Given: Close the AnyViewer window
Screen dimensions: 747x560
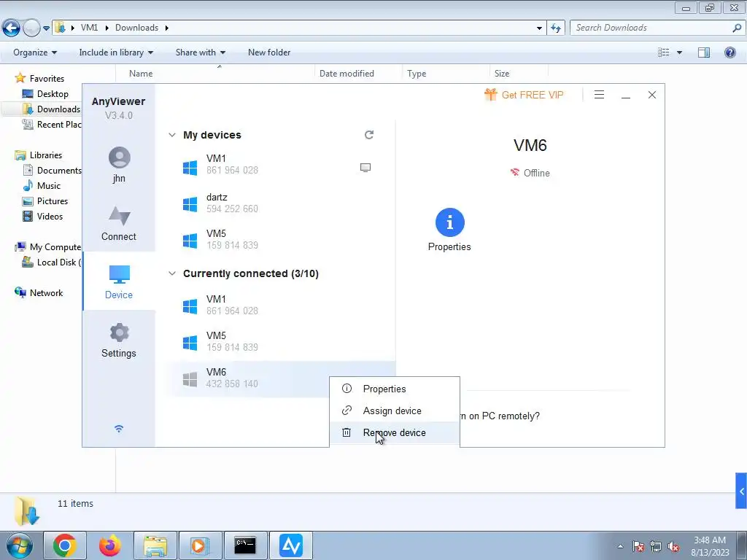Looking at the screenshot, I should pyautogui.click(x=652, y=95).
